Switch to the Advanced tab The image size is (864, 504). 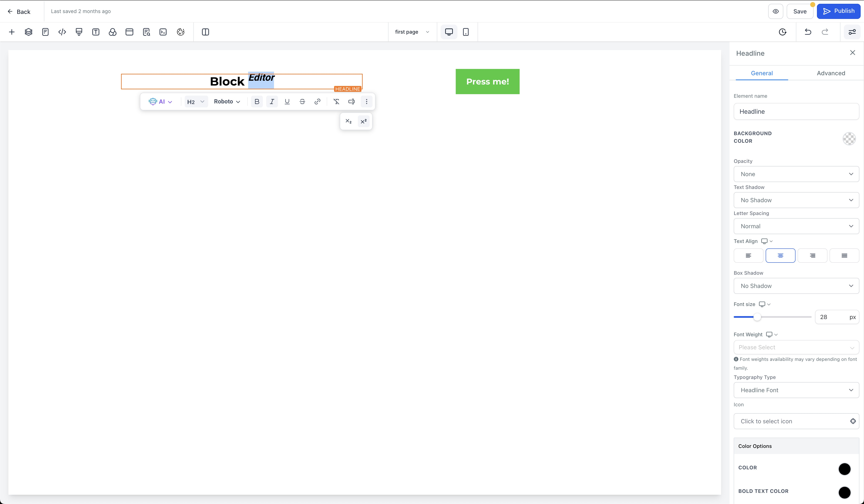(x=831, y=73)
